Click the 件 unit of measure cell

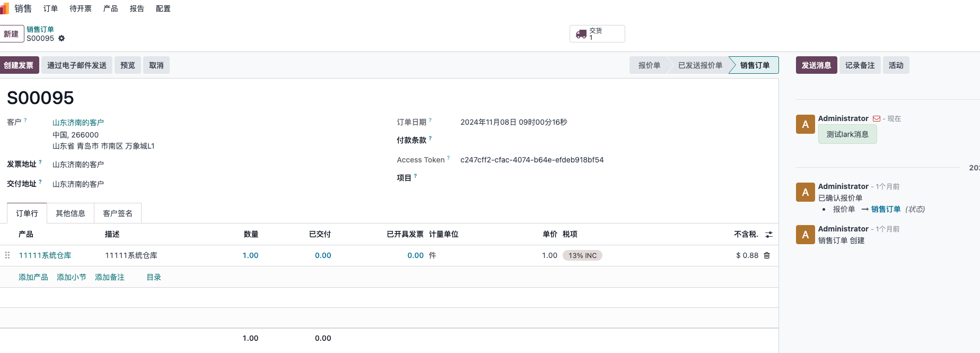point(433,255)
